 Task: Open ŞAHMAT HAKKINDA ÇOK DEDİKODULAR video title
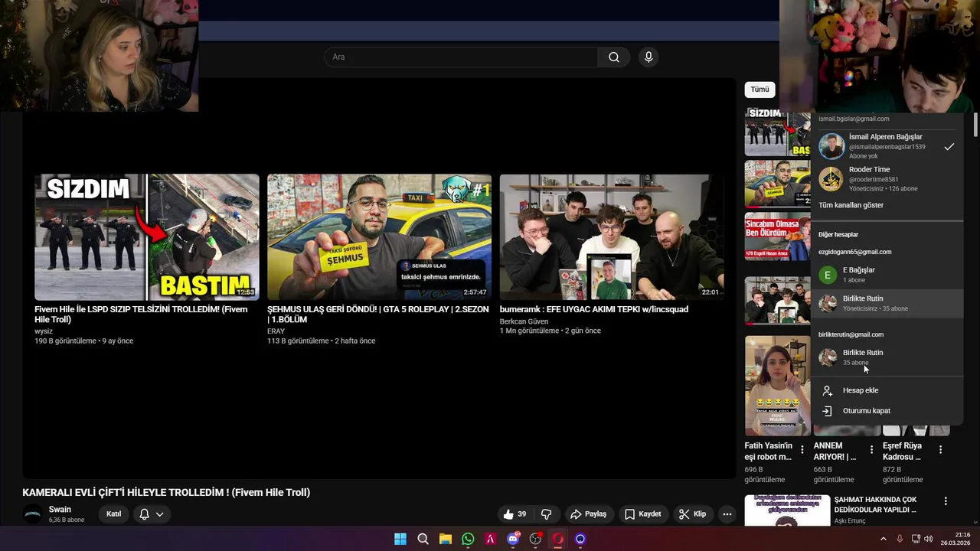tap(875, 504)
